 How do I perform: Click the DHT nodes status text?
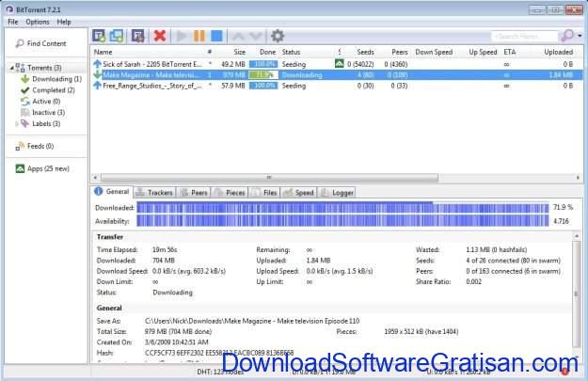pos(220,372)
